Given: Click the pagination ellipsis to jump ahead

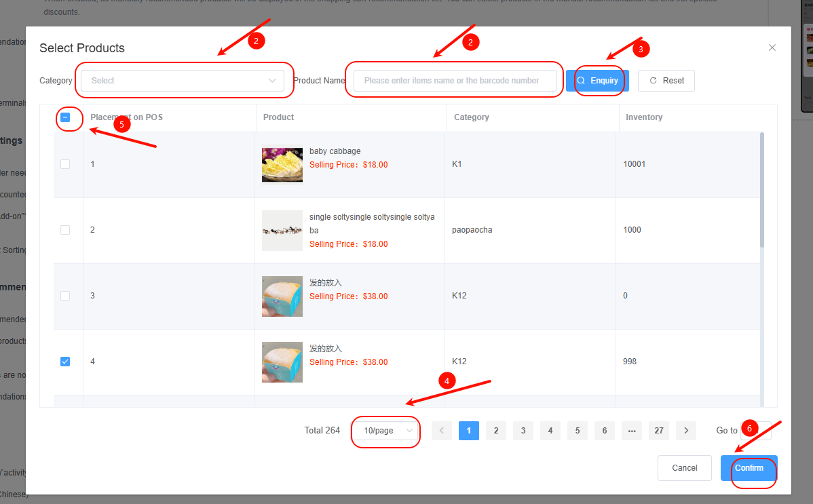Looking at the screenshot, I should point(632,431).
